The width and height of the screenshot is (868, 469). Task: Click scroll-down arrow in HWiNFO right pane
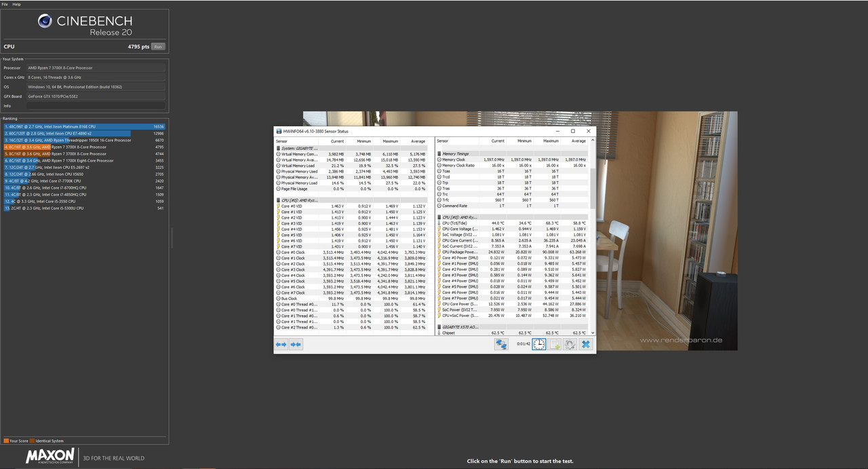click(x=593, y=333)
